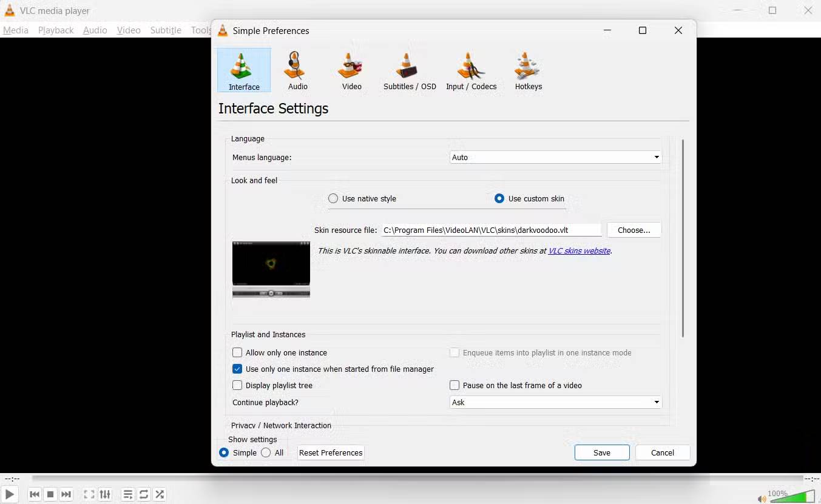Open the Media menu
This screenshot has width=821, height=504.
click(x=15, y=30)
